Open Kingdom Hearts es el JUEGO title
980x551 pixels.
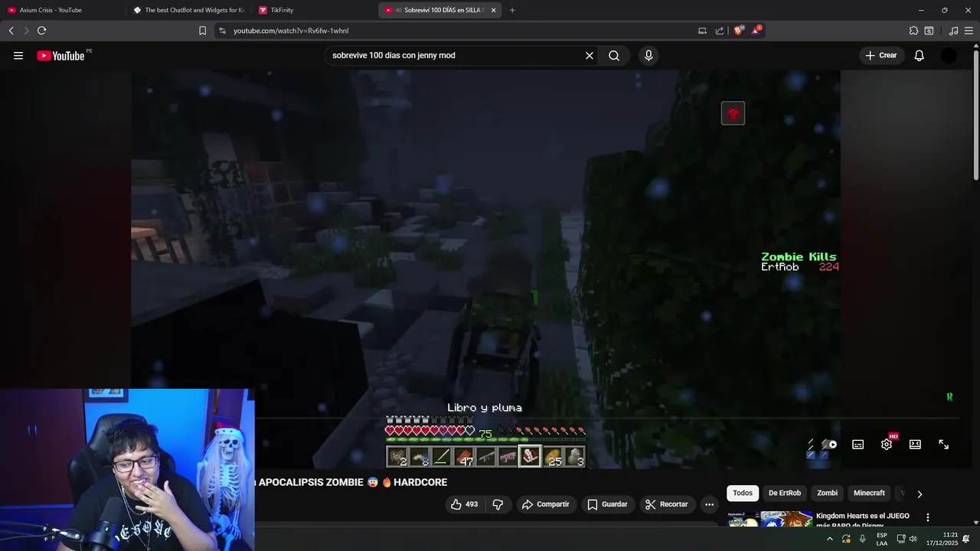coord(863,520)
